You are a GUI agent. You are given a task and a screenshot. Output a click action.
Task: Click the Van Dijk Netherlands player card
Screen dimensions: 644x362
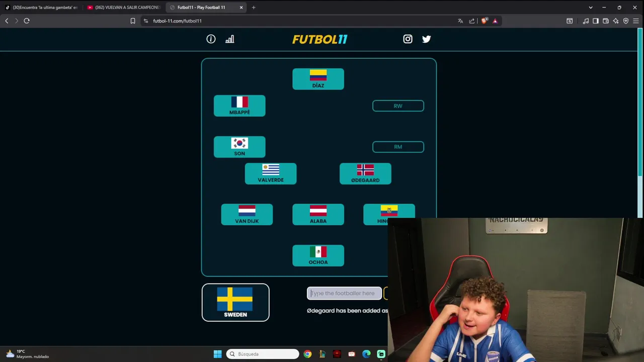click(247, 214)
